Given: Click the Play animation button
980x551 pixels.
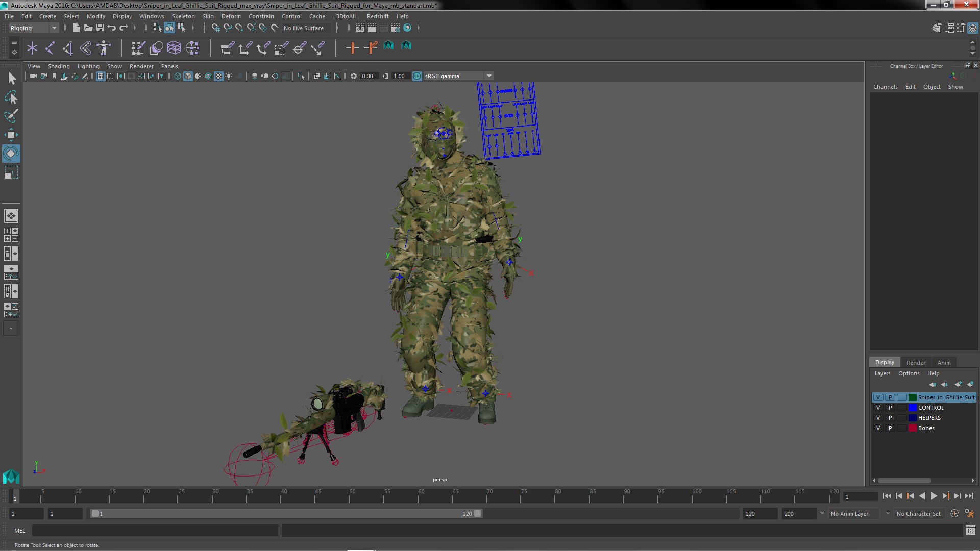Looking at the screenshot, I should (x=935, y=496).
